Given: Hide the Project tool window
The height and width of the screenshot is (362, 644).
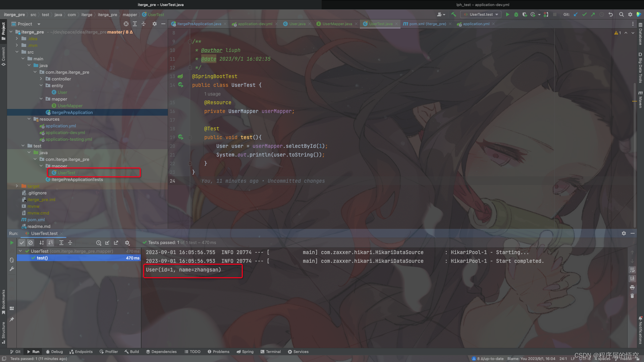Looking at the screenshot, I should [163, 24].
